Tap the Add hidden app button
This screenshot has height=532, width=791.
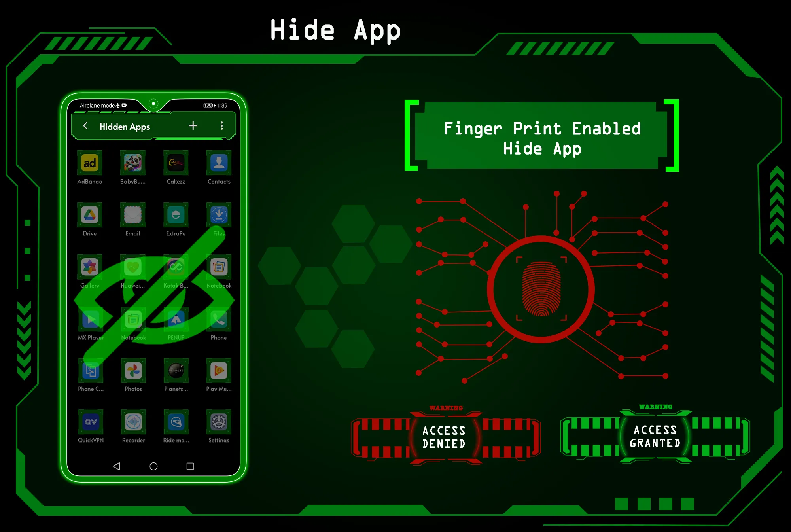pos(193,125)
